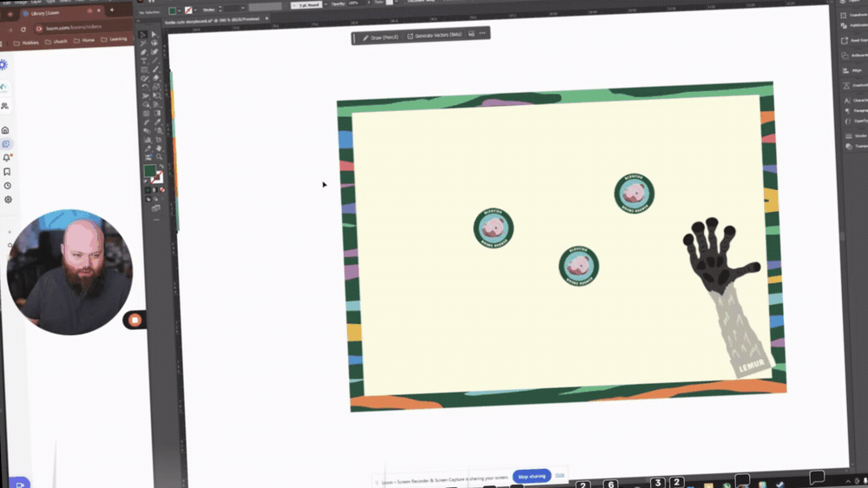The image size is (868, 488).
Task: Stop the Loom recording with the orange button
Action: pos(135,320)
